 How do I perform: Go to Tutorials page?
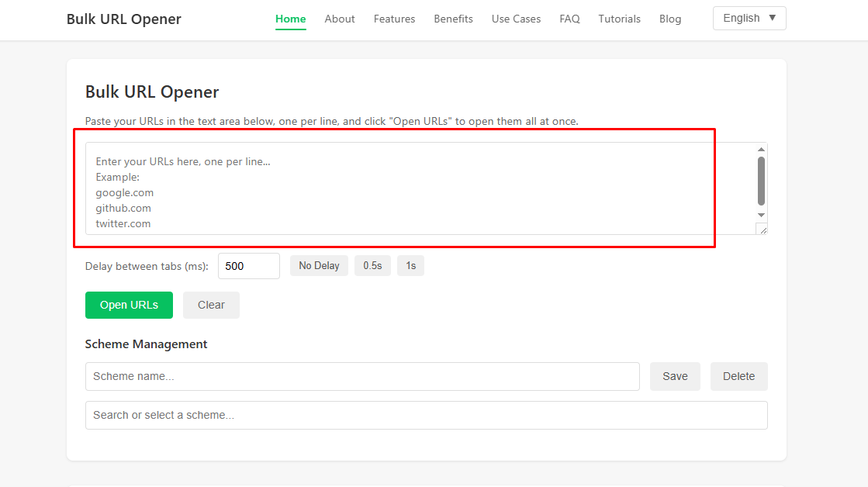[619, 19]
